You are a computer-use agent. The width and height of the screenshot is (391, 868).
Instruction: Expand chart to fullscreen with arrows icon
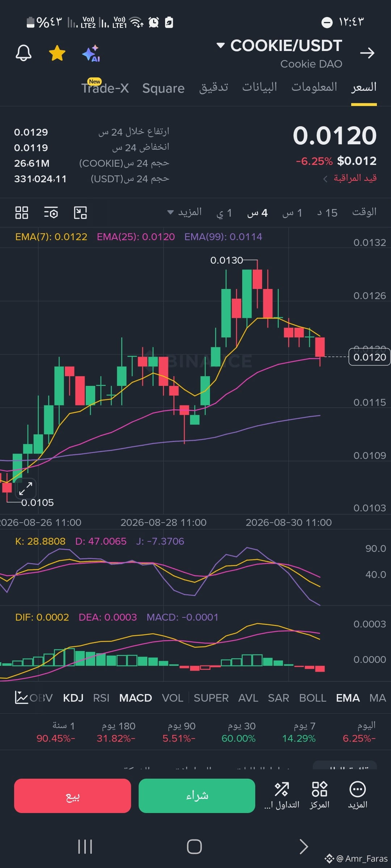click(26, 489)
